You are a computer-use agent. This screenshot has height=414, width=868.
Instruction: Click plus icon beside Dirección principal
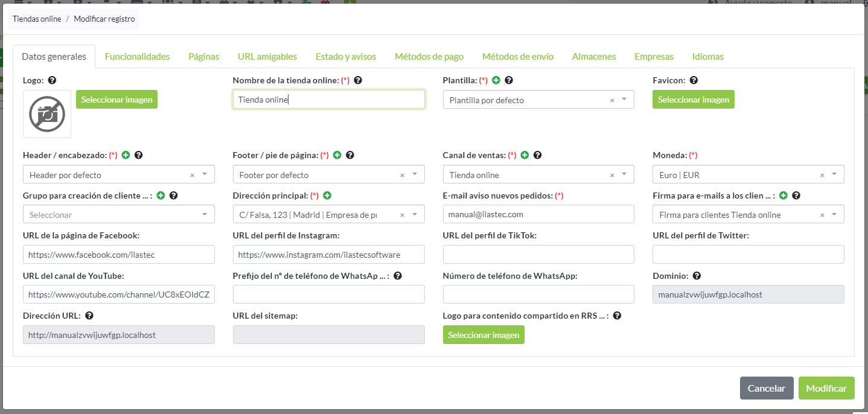pos(327,196)
